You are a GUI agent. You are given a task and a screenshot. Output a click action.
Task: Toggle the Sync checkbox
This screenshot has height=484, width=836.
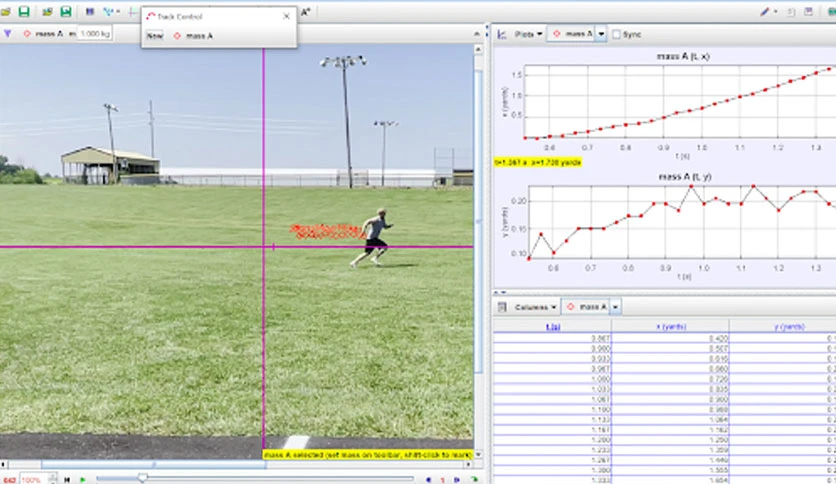[x=616, y=34]
